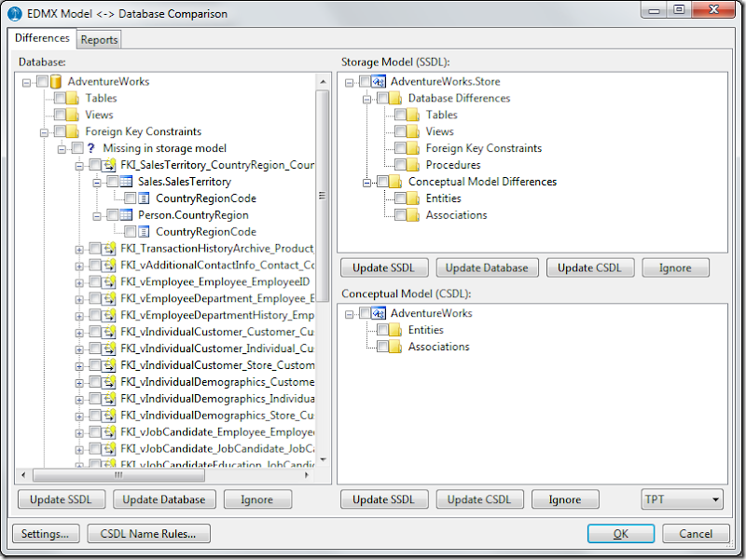Collapse Foreign Key Constraints node in Database tree
Image resolution: width=746 pixels, height=560 pixels.
point(44,133)
